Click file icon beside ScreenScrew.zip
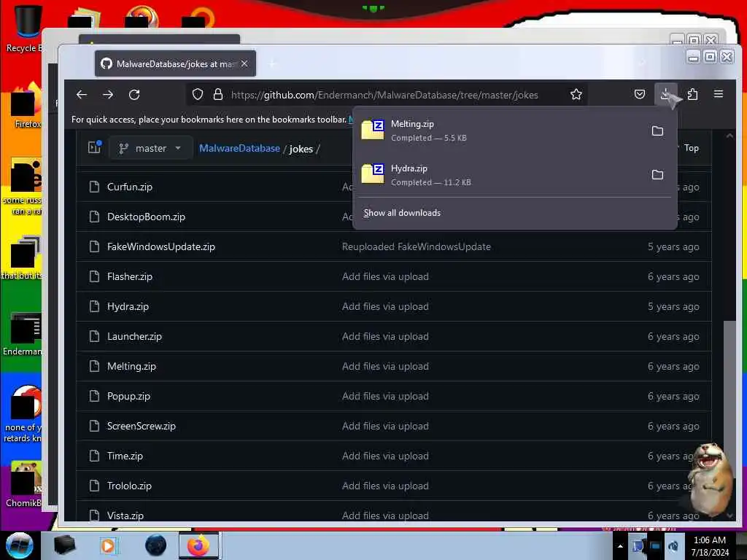This screenshot has height=560, width=747. 94,426
